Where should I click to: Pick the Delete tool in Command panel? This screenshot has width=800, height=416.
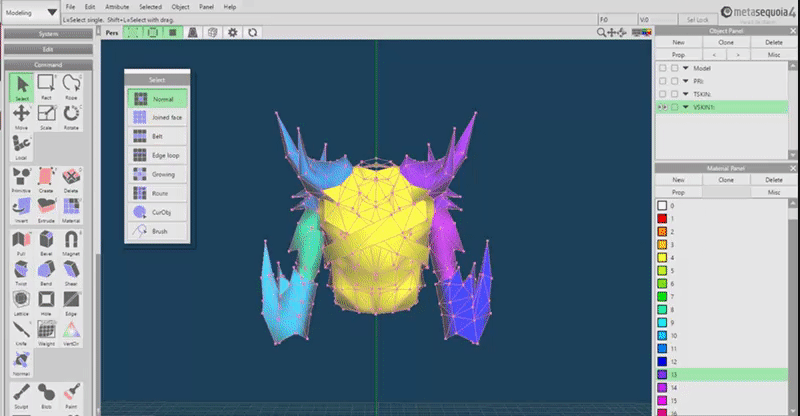coord(71,180)
